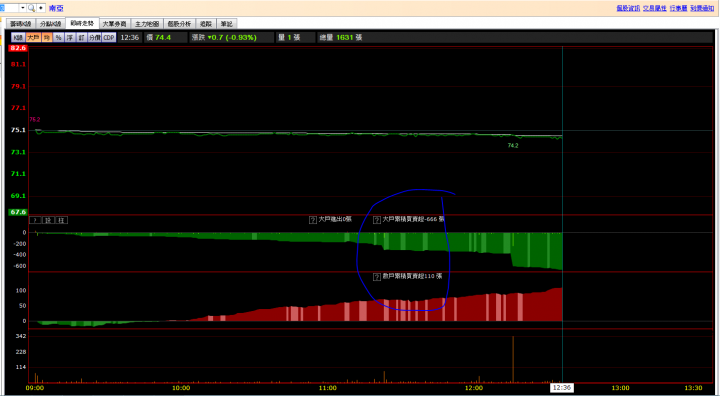The image size is (720, 396).
Task: Click the 12:36 time marker on axis
Action: pyautogui.click(x=562, y=388)
